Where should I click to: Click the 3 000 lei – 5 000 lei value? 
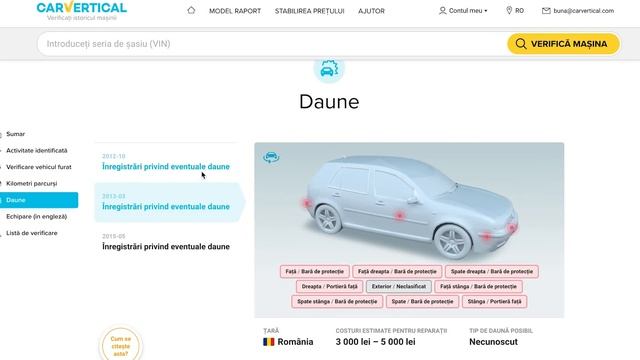click(376, 342)
